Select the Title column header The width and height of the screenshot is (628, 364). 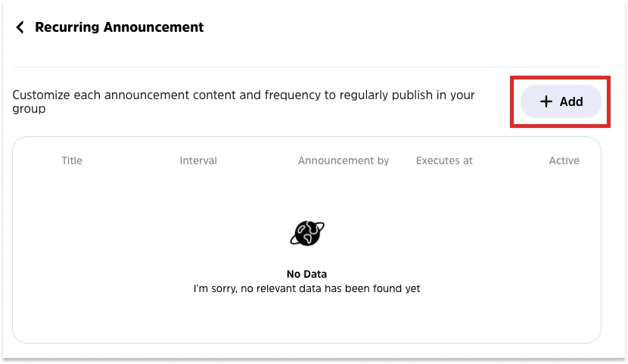(72, 160)
